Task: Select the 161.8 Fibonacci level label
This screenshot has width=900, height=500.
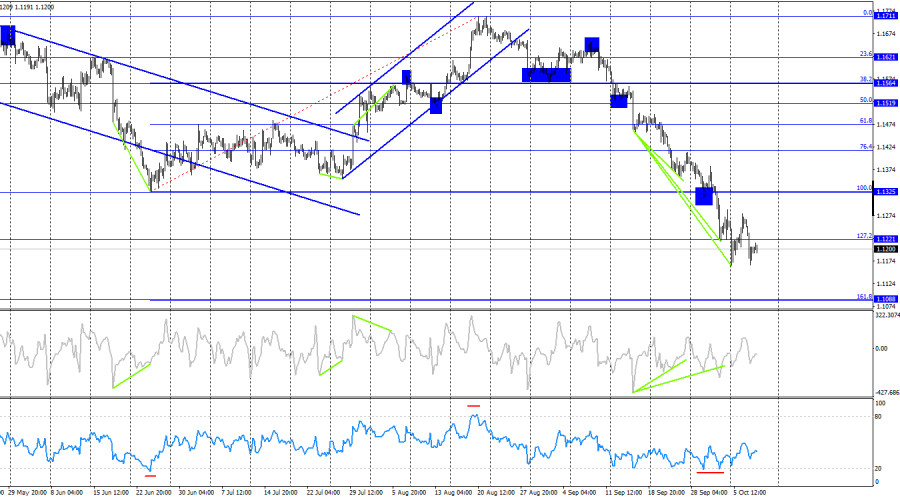Action: [x=864, y=297]
